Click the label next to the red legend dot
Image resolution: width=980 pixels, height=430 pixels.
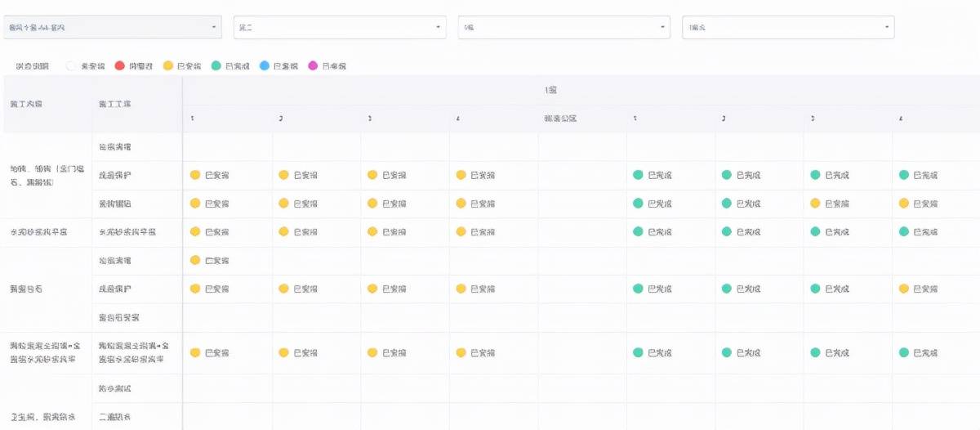click(x=141, y=65)
